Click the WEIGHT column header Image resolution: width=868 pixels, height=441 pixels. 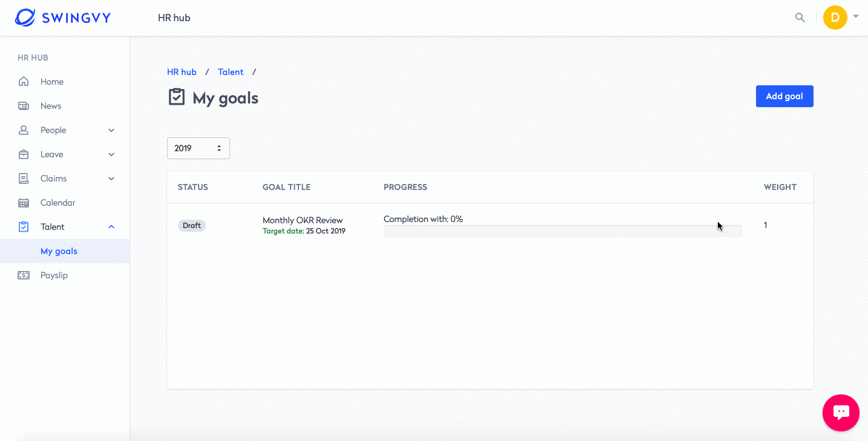point(780,187)
